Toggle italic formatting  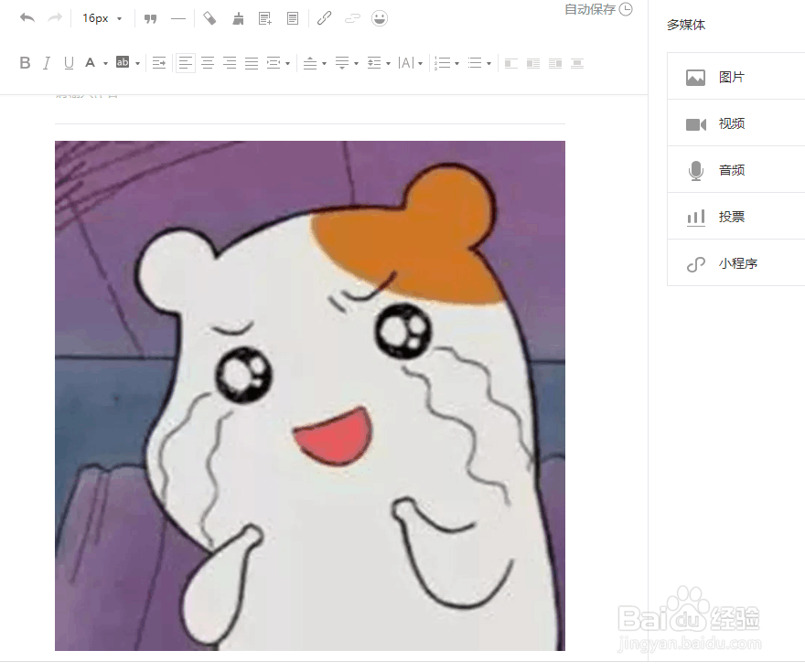pos(47,63)
